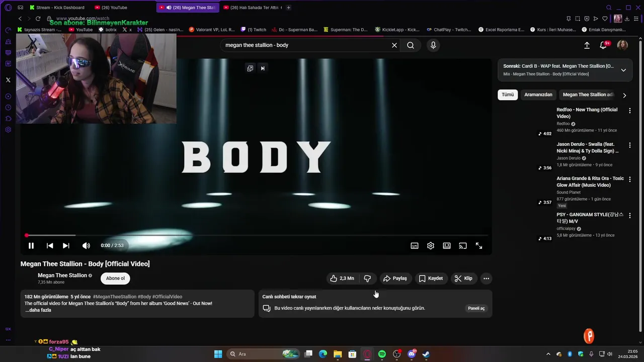Open Opera sidebar settings gear
Image resolution: width=644 pixels, height=362 pixels.
8,130
